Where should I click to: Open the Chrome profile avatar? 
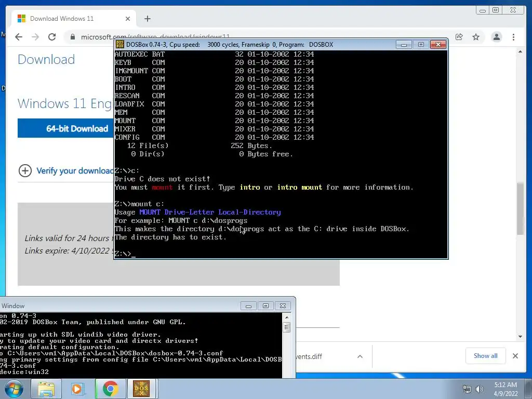(496, 37)
